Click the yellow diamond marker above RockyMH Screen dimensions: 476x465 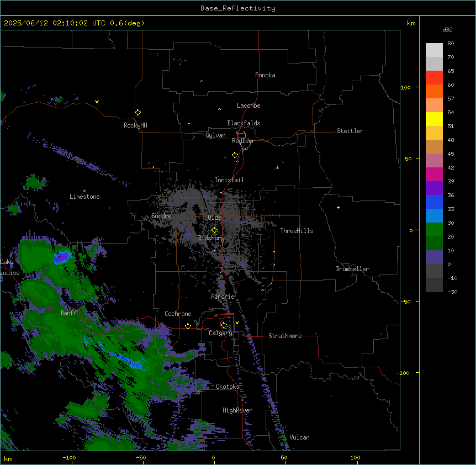[x=137, y=113]
